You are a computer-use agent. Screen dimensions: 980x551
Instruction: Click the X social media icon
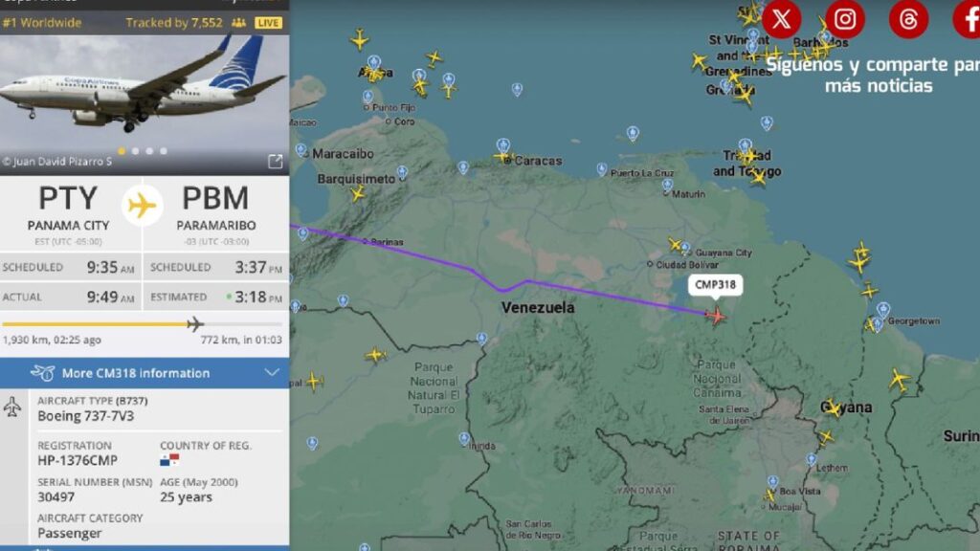coord(781,19)
